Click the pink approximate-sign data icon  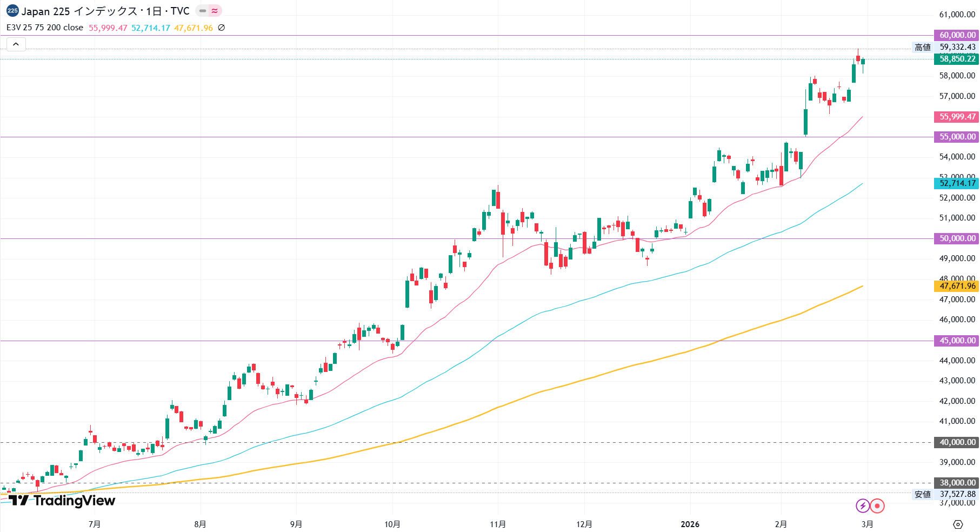(215, 11)
